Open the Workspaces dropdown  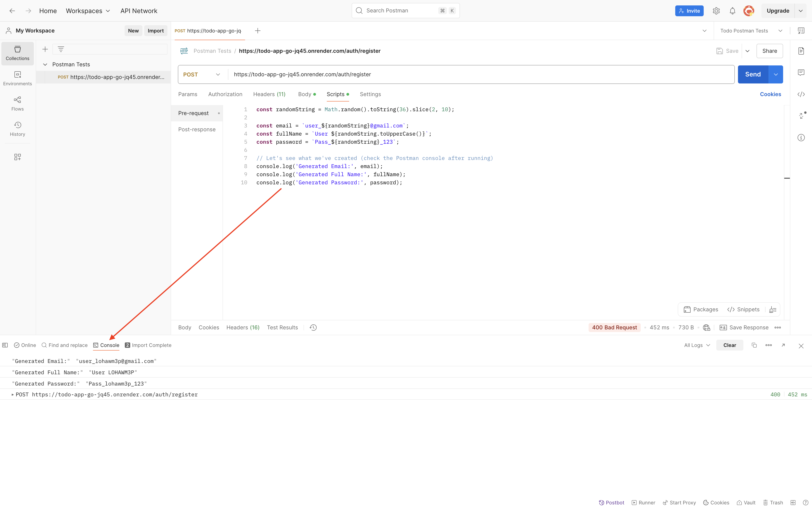pos(88,11)
